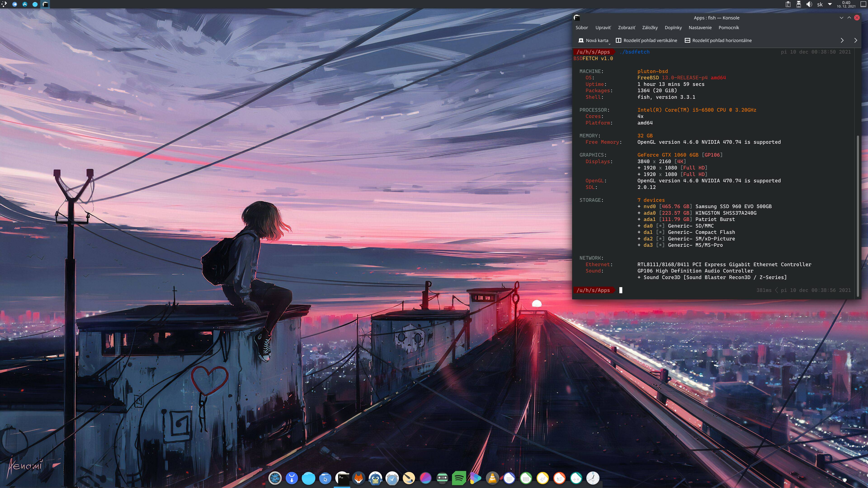This screenshot has height=488, width=868.
Task: Click the hostname pluton-bsd text
Action: click(652, 71)
